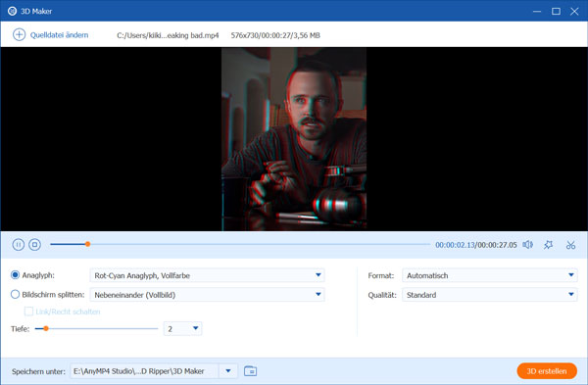Click the pin icon beside the volume

pos(548,245)
